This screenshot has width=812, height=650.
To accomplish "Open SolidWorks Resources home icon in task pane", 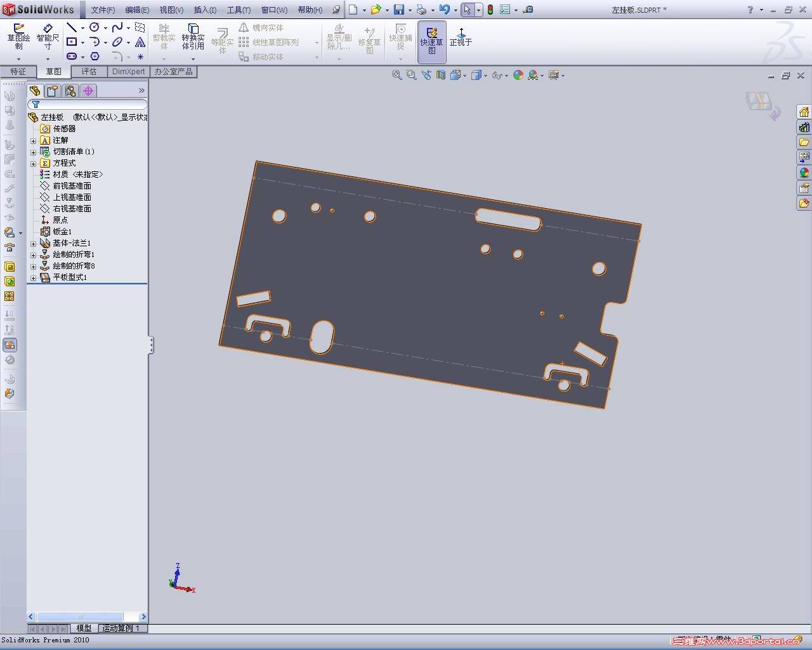I will 804,112.
